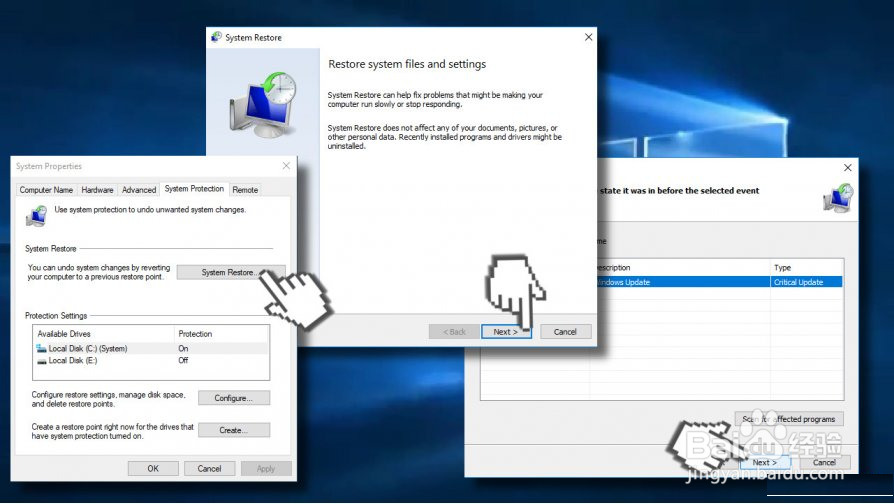Click the Configure... button

coord(234,398)
